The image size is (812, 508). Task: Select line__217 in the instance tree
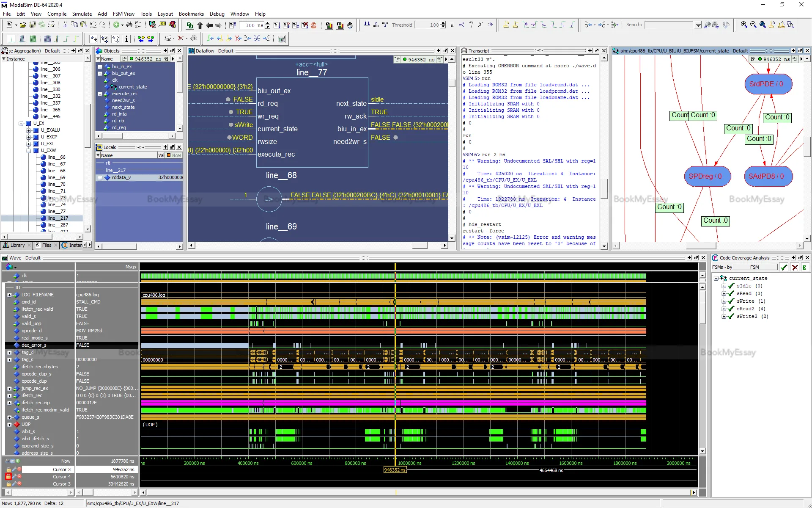58,218
